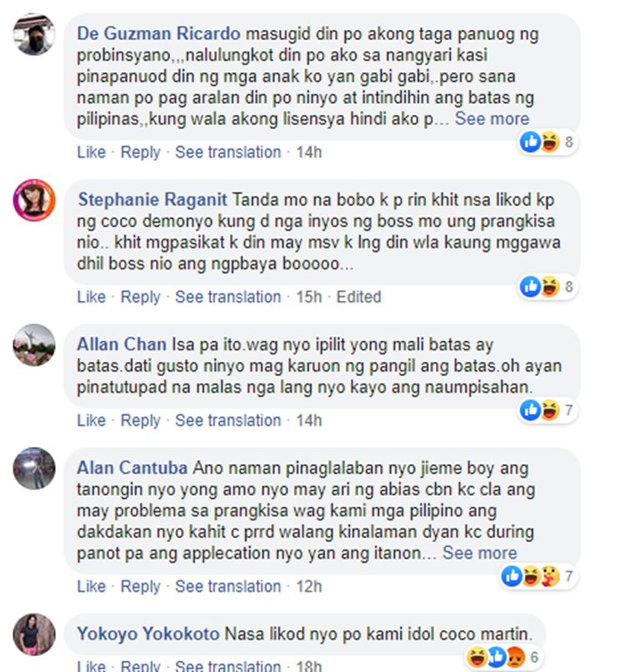
Task: Click the Angry reaction on Yokoyo Yokokoto's comment
Action: [515, 656]
